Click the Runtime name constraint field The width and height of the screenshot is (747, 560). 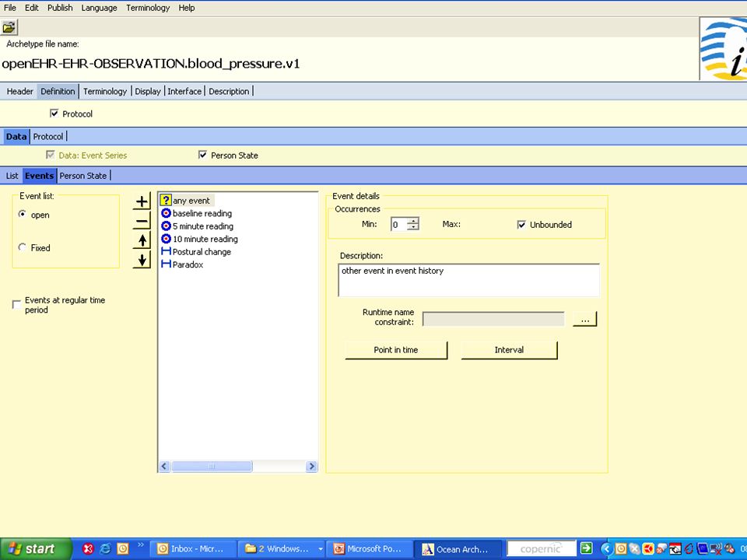(493, 319)
